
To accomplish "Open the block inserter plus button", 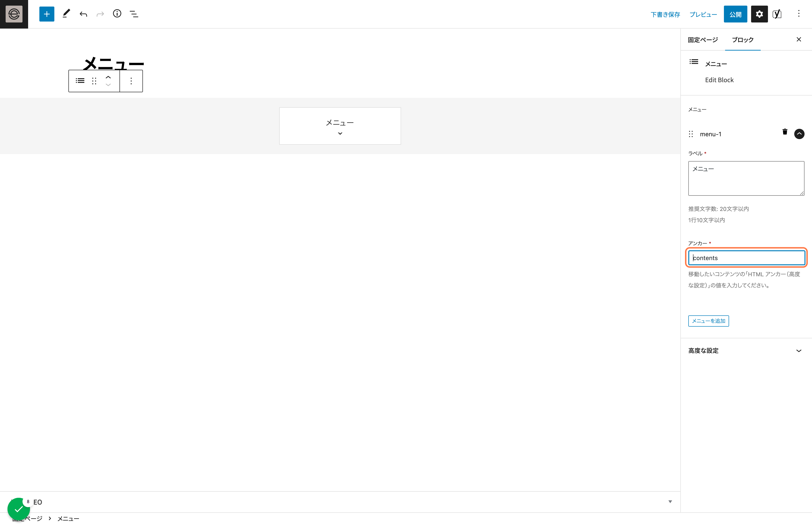I will (x=47, y=14).
